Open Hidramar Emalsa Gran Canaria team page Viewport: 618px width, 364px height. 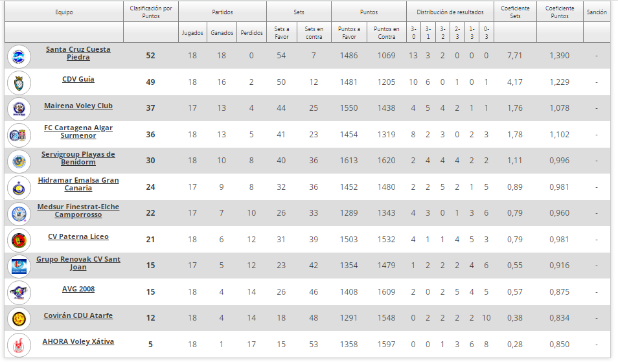tap(78, 184)
